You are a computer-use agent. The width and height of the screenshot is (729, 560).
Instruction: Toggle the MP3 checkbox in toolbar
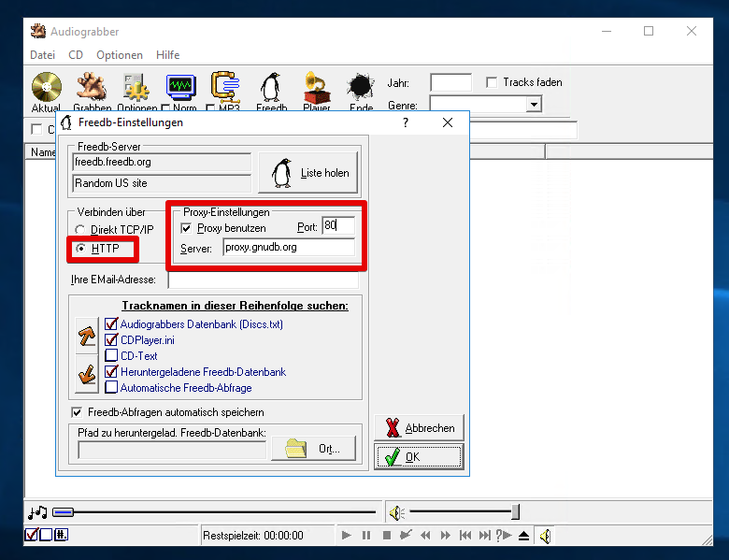tap(210, 108)
